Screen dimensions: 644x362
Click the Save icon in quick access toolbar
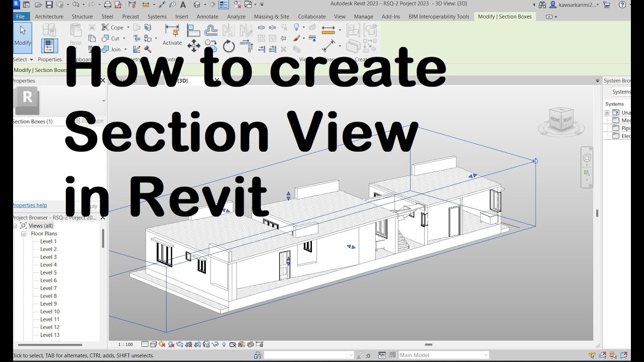pyautogui.click(x=49, y=5)
